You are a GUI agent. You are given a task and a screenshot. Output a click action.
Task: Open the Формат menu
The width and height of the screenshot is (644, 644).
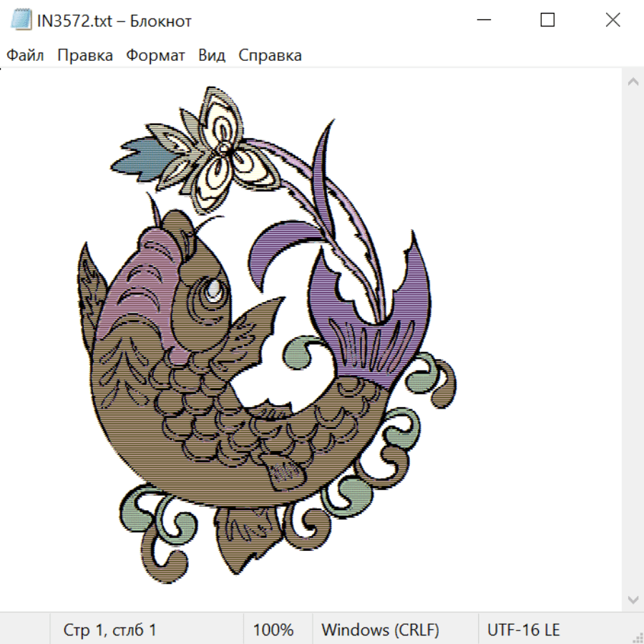[155, 55]
